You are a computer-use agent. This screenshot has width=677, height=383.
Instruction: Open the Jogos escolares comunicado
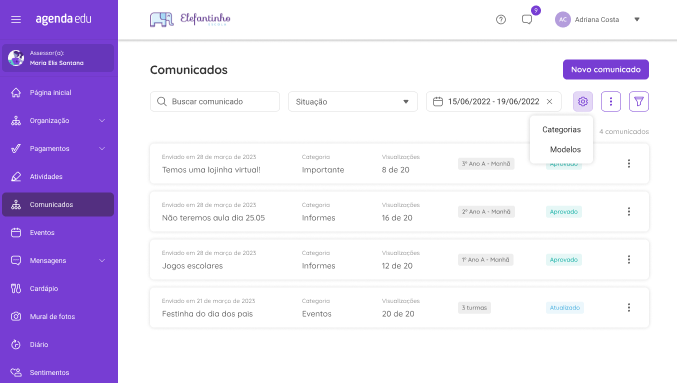point(192,266)
